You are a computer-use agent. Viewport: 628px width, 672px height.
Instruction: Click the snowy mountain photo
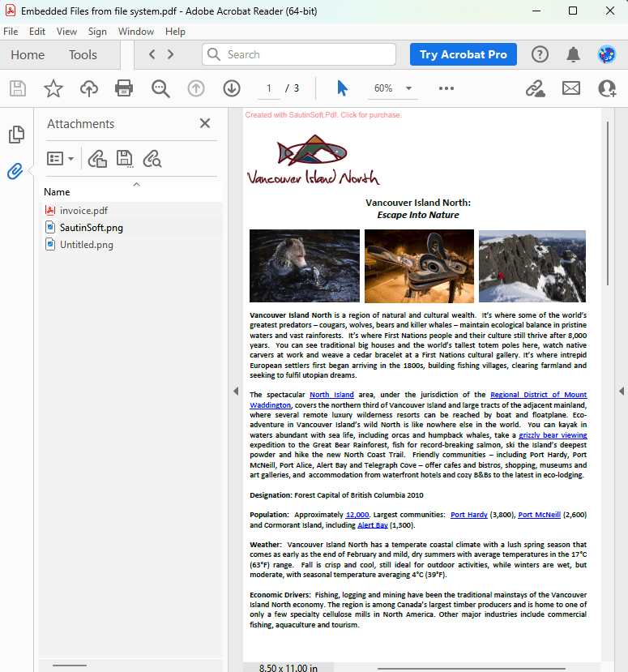point(532,266)
